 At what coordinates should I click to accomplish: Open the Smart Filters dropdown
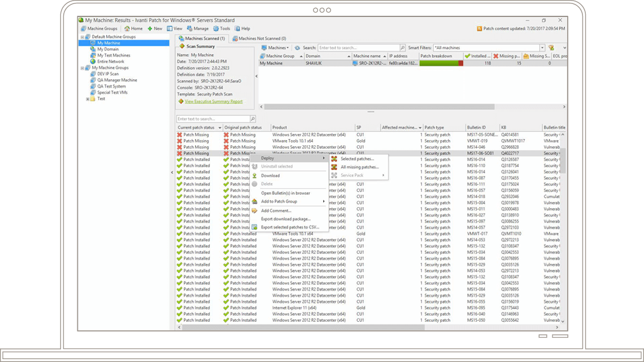(542, 48)
